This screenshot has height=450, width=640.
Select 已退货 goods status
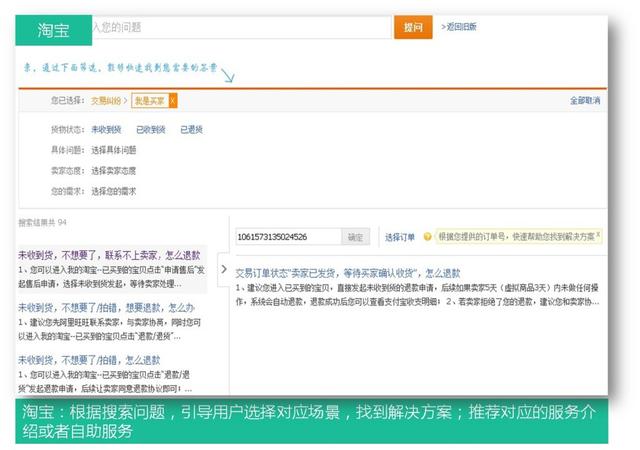click(x=191, y=130)
